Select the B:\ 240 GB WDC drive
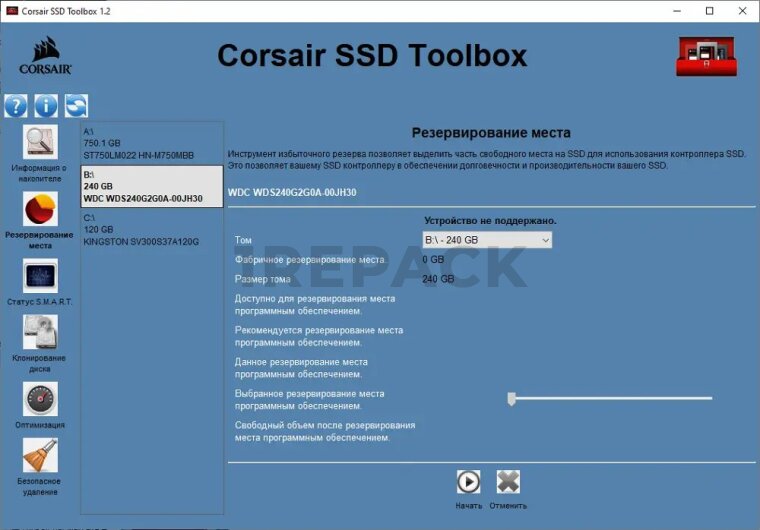Image resolution: width=760 pixels, height=530 pixels. coord(152,186)
